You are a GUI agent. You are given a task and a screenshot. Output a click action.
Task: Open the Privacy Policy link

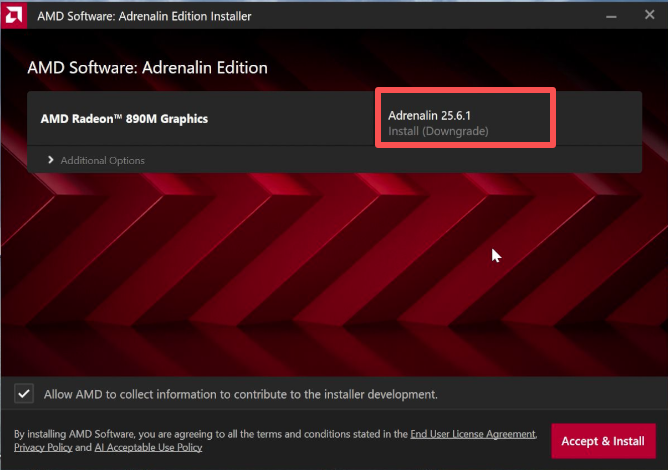[42, 448]
